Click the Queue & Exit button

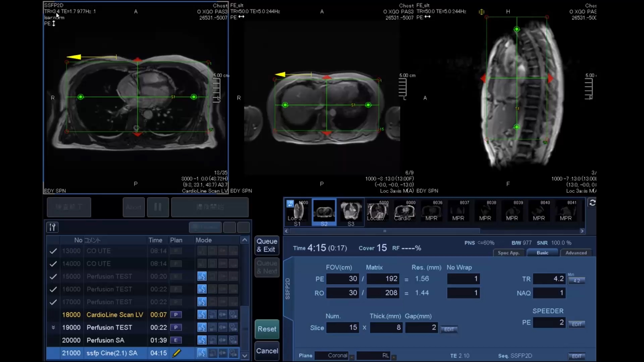click(x=267, y=245)
